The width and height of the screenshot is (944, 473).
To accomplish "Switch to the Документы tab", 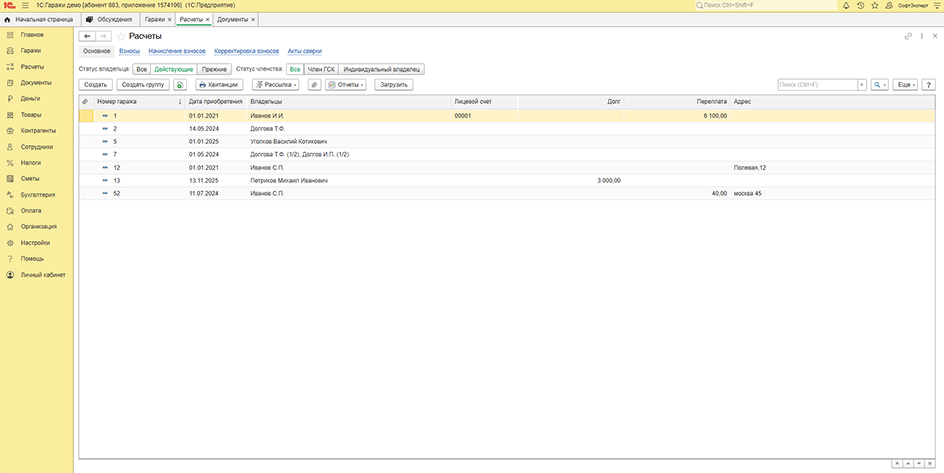I will 232,20.
